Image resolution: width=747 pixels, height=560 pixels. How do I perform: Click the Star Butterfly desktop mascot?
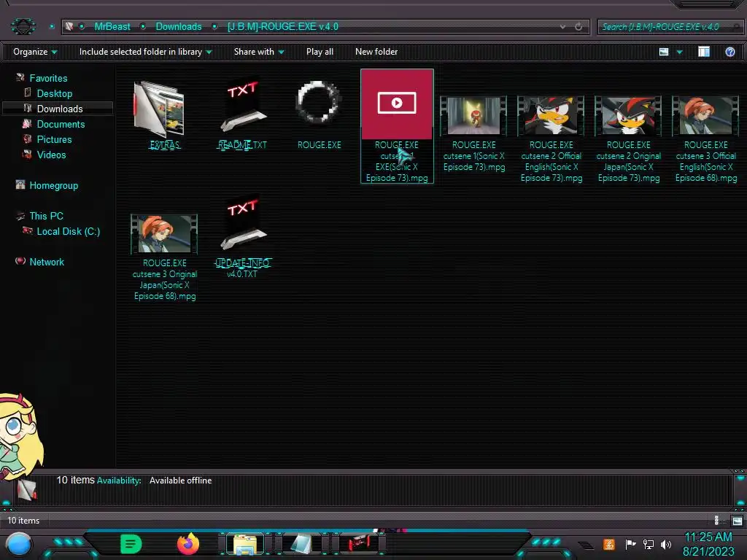click(20, 436)
